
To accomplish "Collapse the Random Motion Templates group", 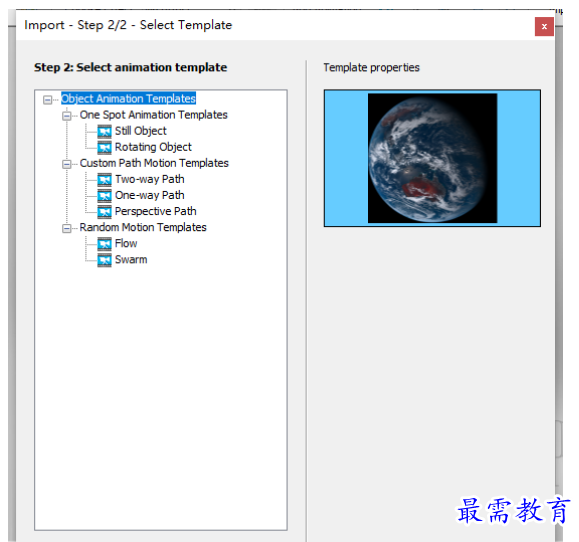I will [x=66, y=228].
